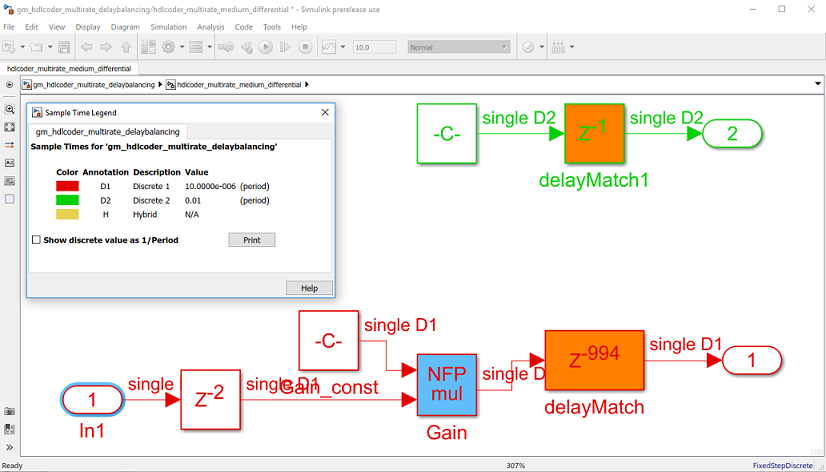This screenshot has width=826, height=472.
Task: Open the breadcrumb path dropdown arrow
Action: click(x=818, y=84)
